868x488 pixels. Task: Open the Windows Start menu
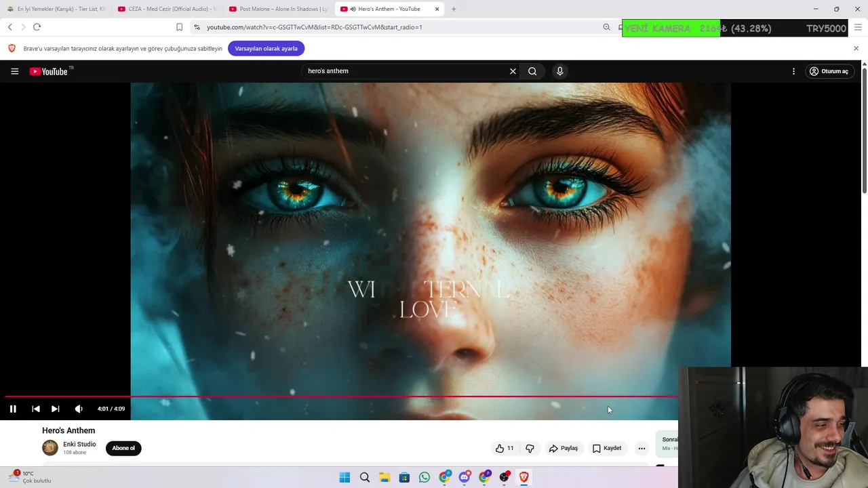tap(344, 477)
